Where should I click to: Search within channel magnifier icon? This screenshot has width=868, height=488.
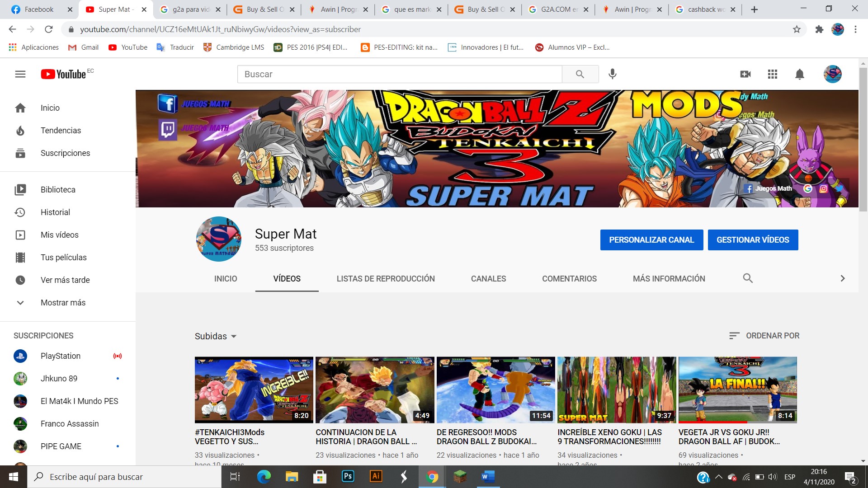click(x=748, y=278)
